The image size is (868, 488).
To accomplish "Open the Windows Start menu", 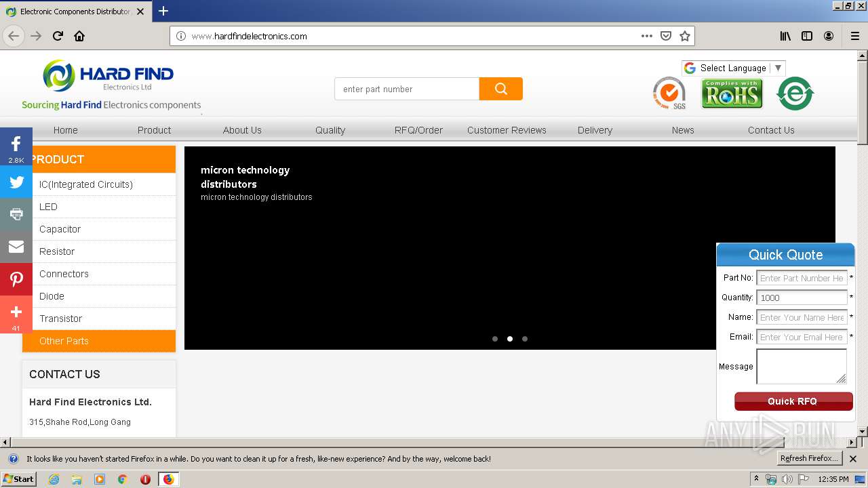I will coord(18,479).
